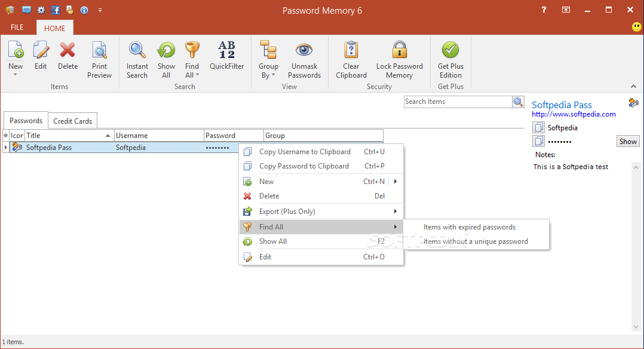This screenshot has width=644, height=349.
Task: Choose Delete in the context menu
Action: pyautogui.click(x=321, y=196)
